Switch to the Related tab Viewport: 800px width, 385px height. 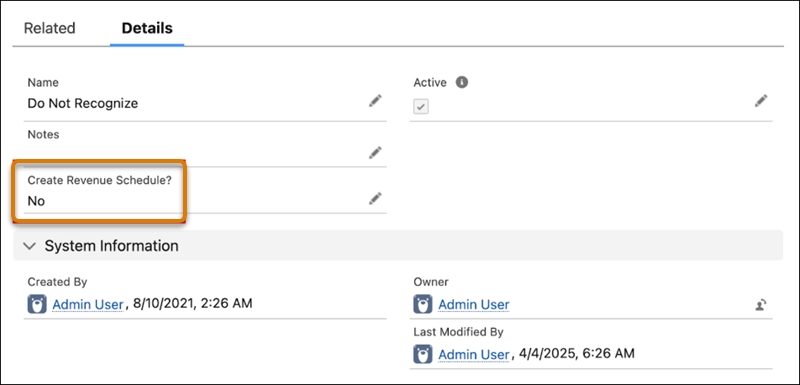[49, 28]
